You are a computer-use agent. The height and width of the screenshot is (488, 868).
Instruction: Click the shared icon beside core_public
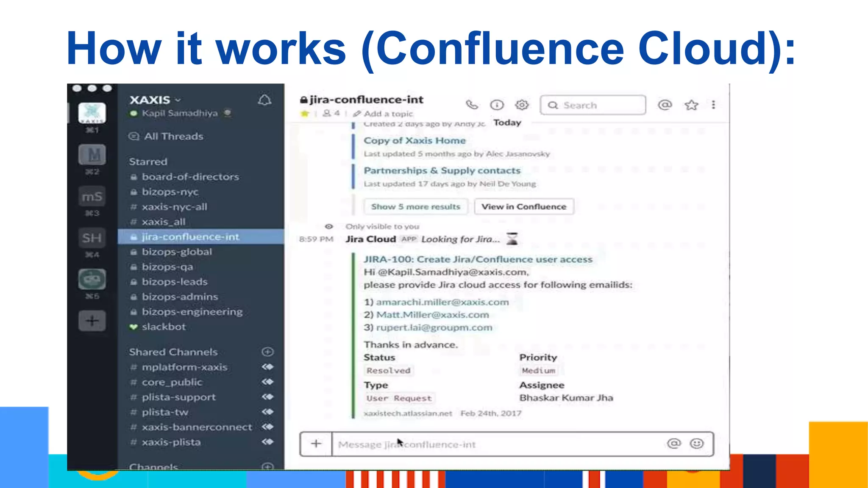pyautogui.click(x=267, y=382)
